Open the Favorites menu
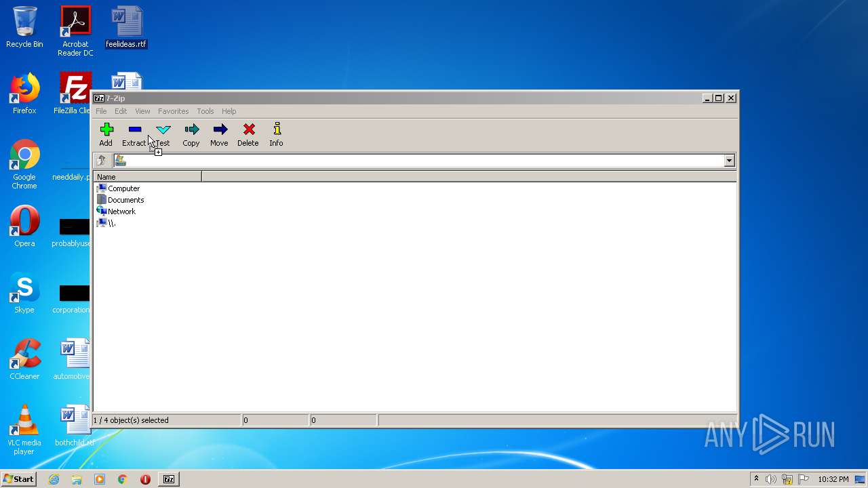The height and width of the screenshot is (488, 868). [174, 111]
